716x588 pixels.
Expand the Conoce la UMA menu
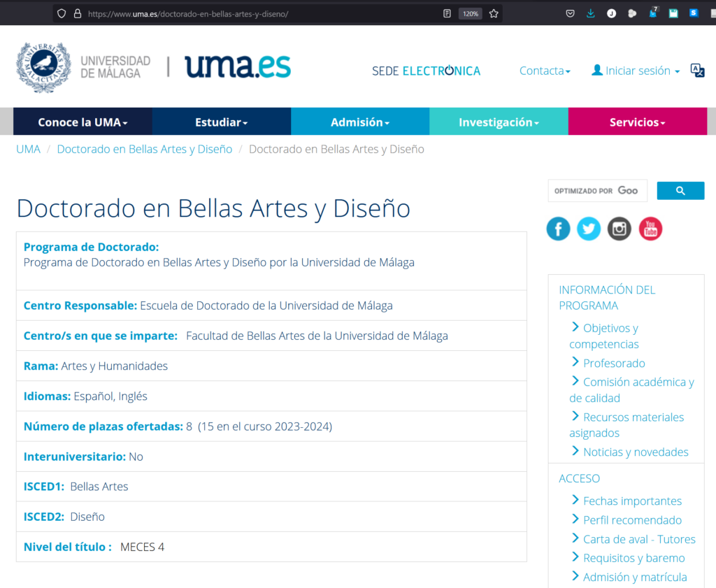click(83, 122)
